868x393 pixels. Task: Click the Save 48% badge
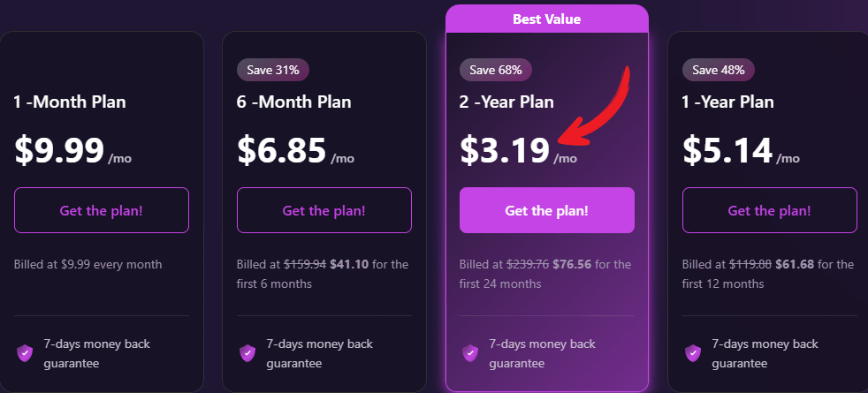point(719,69)
